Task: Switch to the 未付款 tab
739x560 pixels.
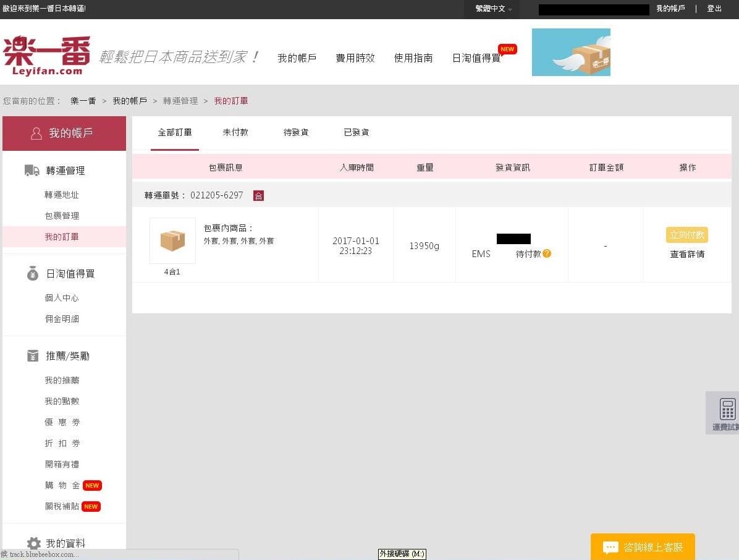Action: pos(235,132)
